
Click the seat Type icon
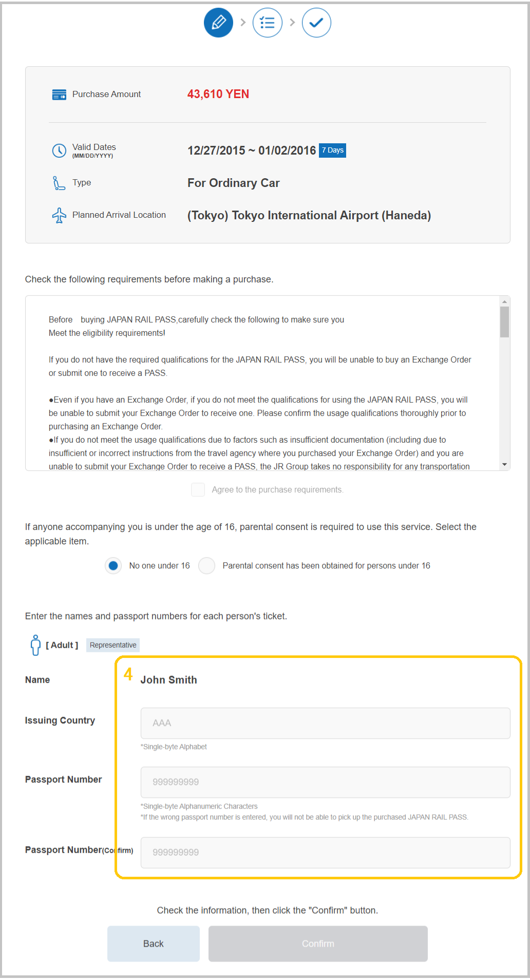(59, 183)
